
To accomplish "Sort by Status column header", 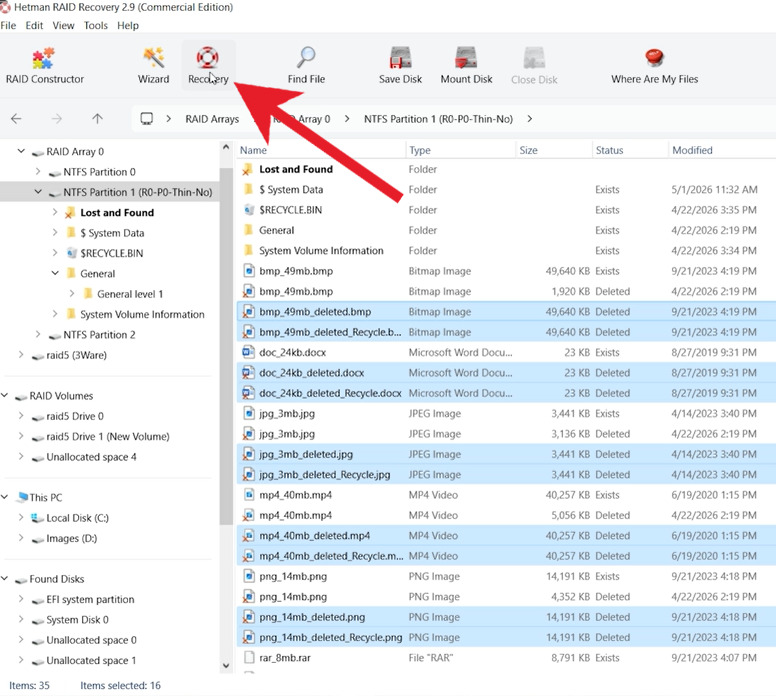I will click(630, 150).
